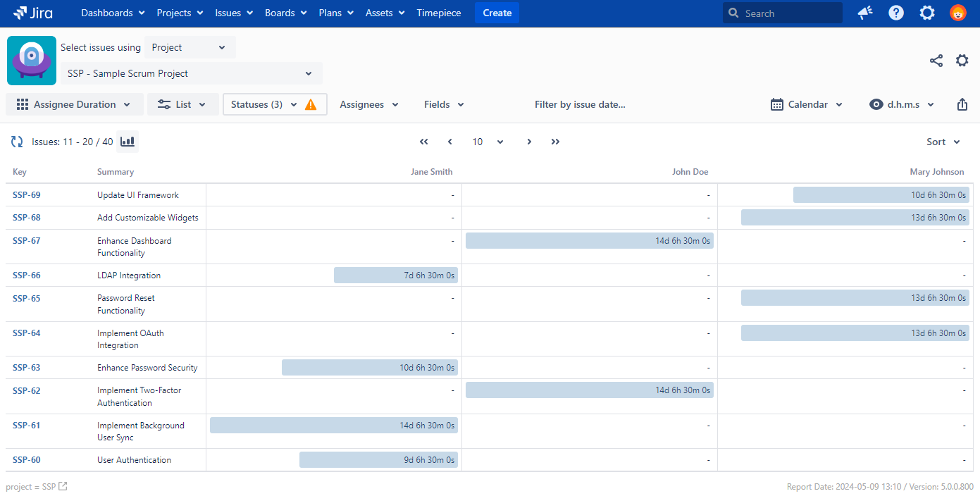Open the user profile avatar
This screenshot has width=980, height=496.
(x=957, y=13)
